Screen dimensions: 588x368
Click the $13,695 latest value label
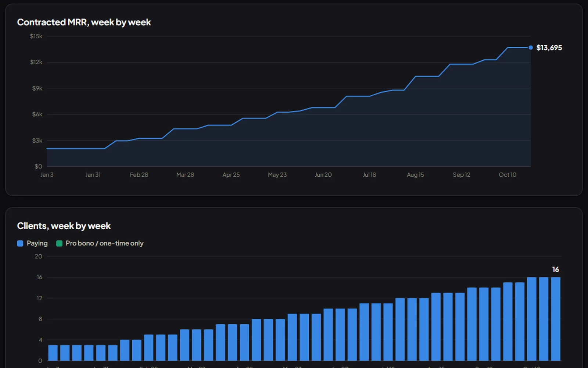549,48
